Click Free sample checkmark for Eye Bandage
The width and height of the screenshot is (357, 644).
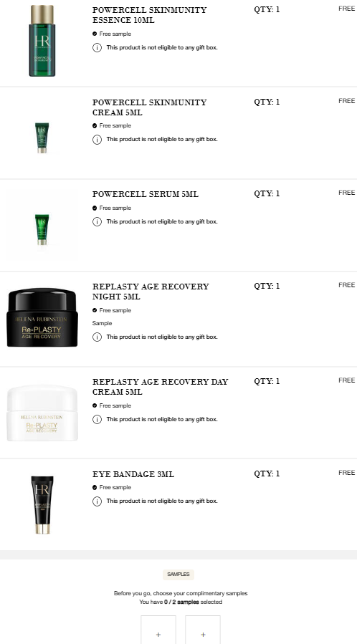pos(95,488)
